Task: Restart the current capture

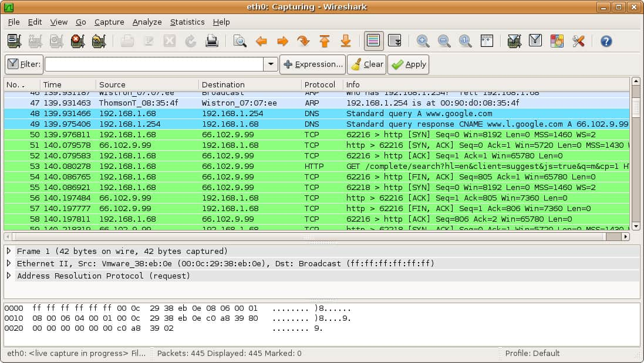Action: 99,41
